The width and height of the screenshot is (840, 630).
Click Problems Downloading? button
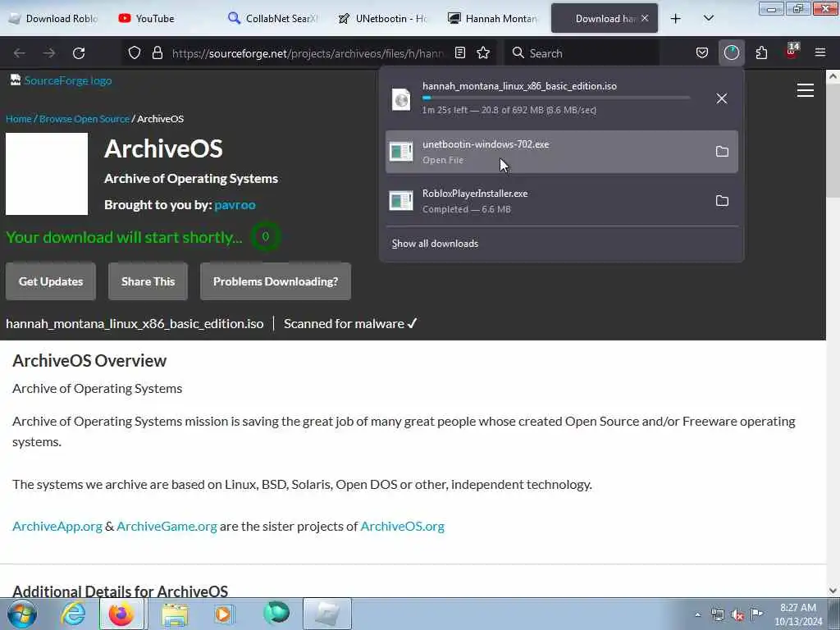pyautogui.click(x=276, y=281)
